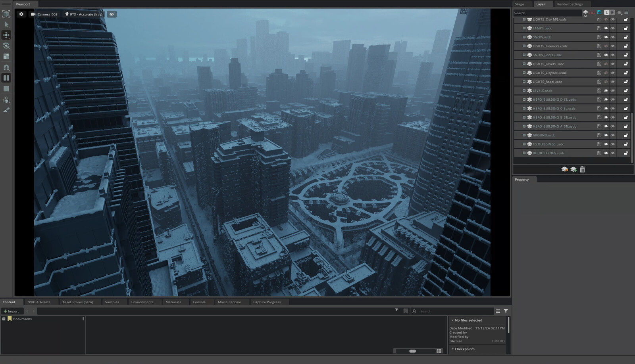Open the RTX - Accurate (Iray) renderer dropdown
Image resolution: width=635 pixels, height=364 pixels.
[84, 14]
